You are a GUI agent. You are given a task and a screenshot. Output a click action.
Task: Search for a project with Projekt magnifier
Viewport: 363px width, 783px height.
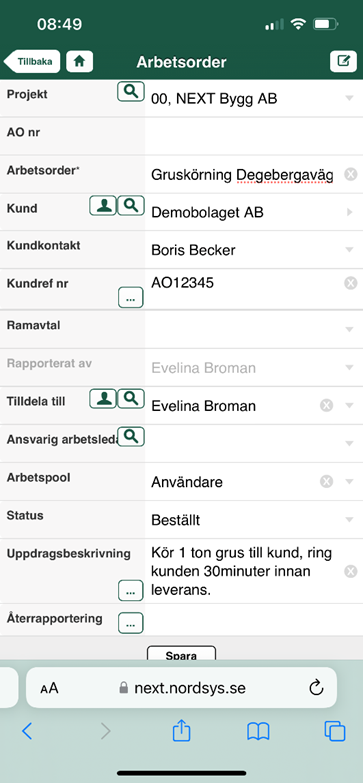[131, 92]
